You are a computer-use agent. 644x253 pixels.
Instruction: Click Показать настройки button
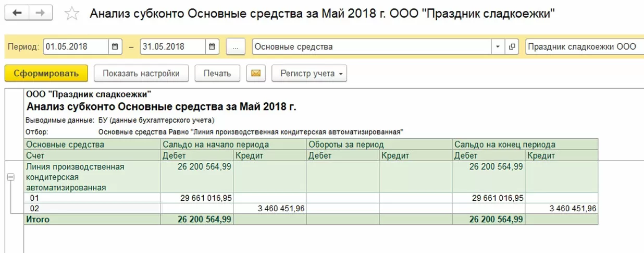(141, 74)
